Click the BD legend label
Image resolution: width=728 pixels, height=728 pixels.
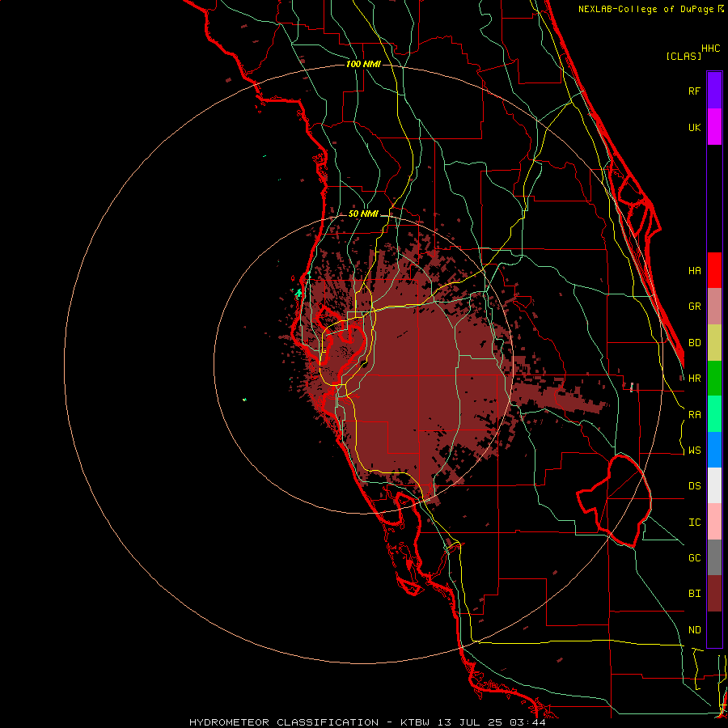click(x=694, y=343)
